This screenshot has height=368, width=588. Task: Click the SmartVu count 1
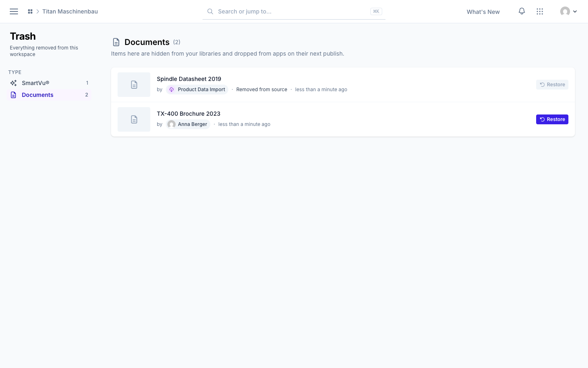[87, 83]
